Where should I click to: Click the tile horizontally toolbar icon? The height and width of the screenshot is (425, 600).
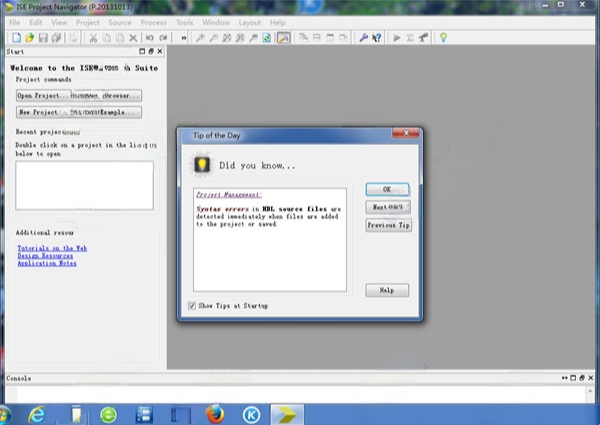coord(317,37)
